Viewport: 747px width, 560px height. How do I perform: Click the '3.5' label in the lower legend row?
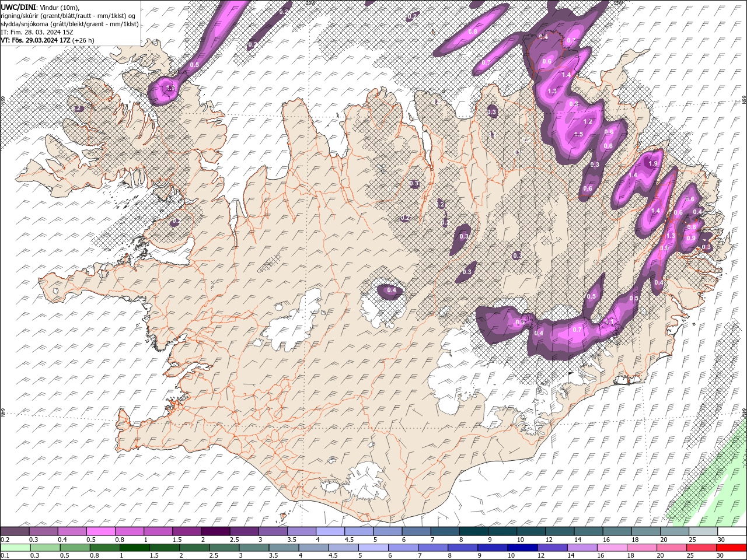[x=273, y=556]
